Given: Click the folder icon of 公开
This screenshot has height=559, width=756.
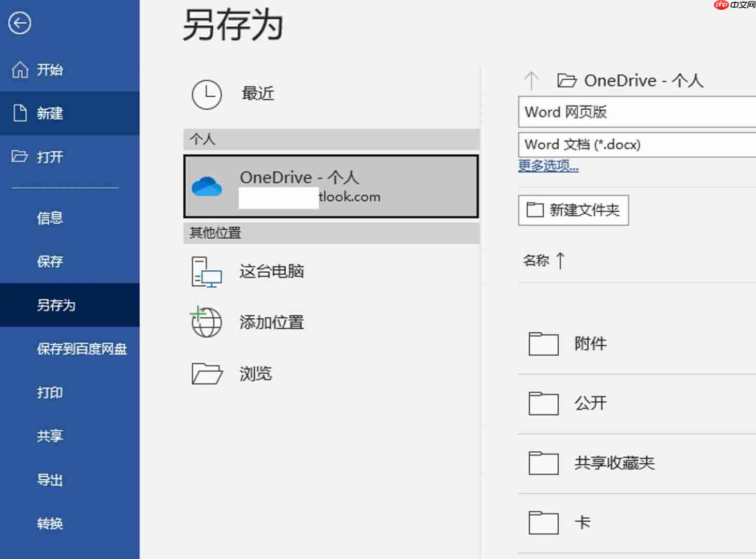Looking at the screenshot, I should tap(544, 403).
